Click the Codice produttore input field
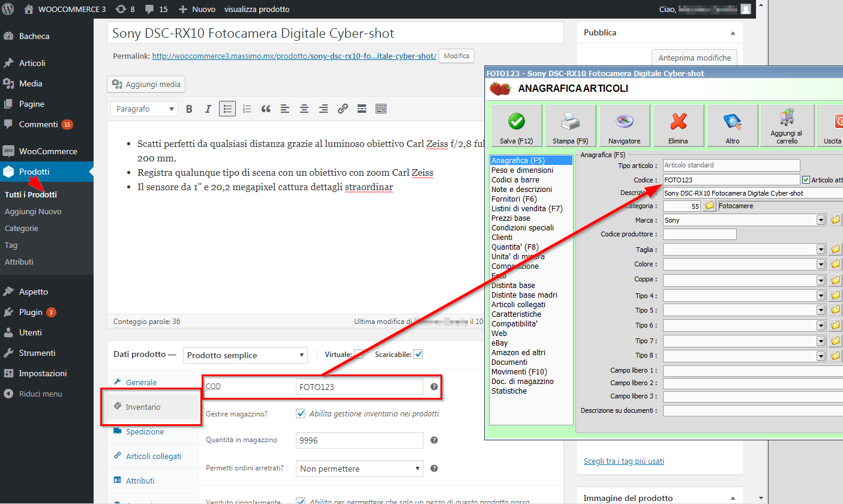843x504 pixels. [700, 235]
